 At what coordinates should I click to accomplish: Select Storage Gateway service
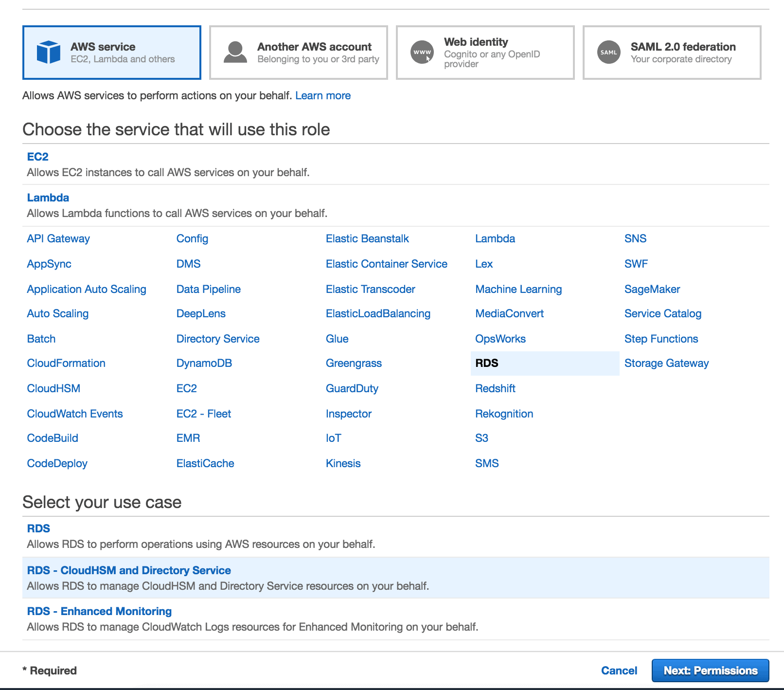(x=667, y=363)
